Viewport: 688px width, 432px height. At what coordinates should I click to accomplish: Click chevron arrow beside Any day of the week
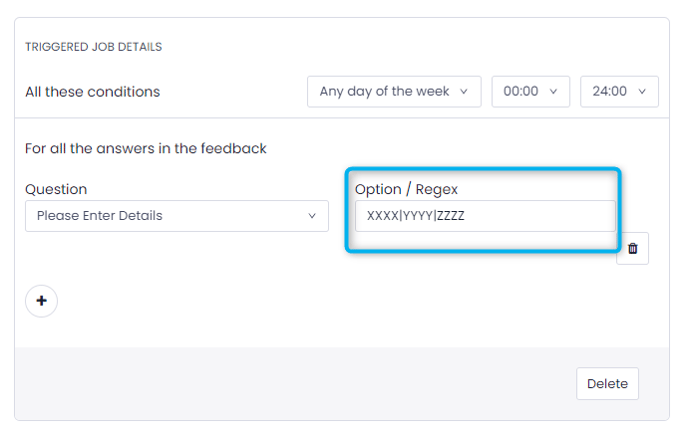pyautogui.click(x=463, y=92)
